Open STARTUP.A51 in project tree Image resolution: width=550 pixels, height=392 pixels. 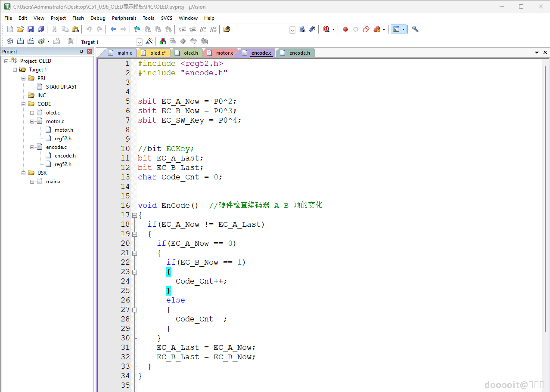61,87
